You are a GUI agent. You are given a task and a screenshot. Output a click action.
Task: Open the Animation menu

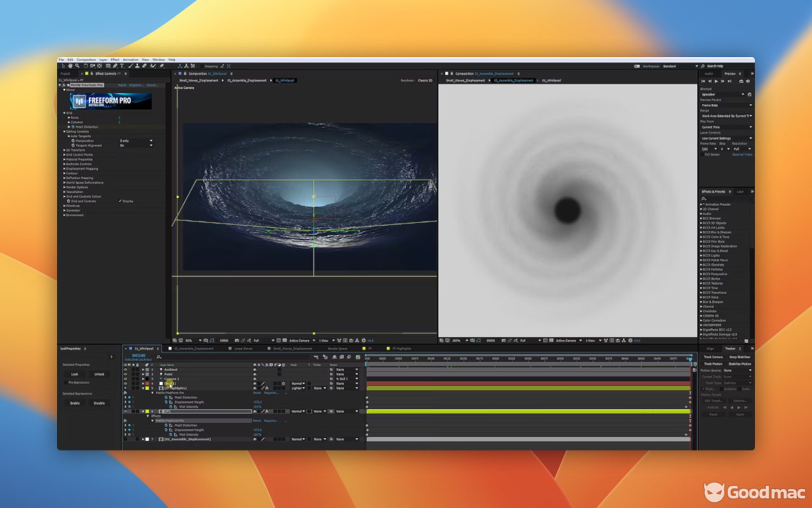[130, 60]
